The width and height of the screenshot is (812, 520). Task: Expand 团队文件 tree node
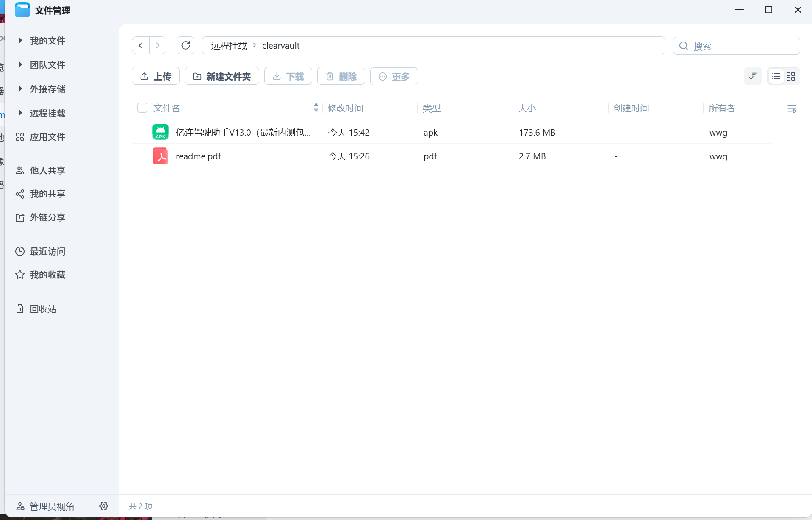pyautogui.click(x=20, y=65)
